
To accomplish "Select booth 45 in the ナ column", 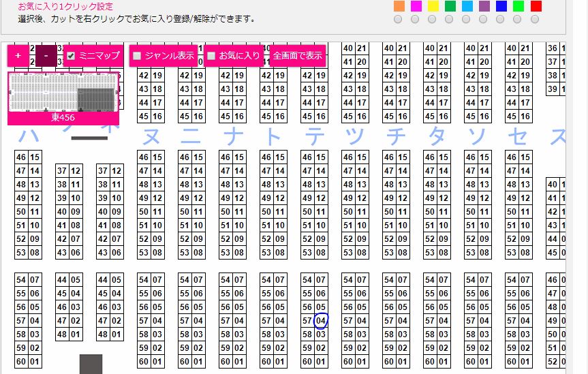I will click(226, 116).
